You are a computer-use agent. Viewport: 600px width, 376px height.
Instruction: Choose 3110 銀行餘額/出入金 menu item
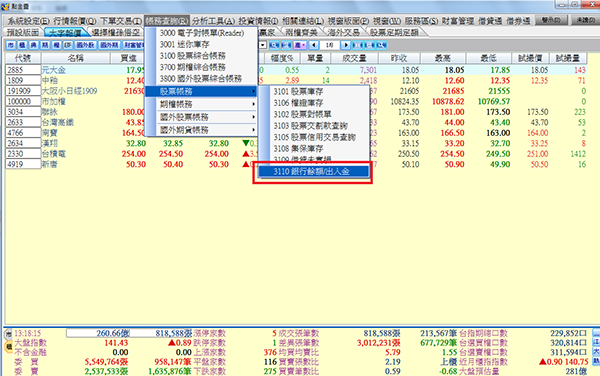click(x=314, y=171)
